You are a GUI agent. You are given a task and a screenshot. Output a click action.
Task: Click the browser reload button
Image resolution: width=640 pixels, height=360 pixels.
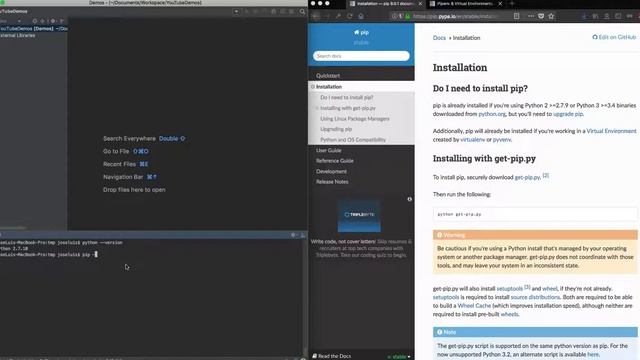tap(350, 16)
